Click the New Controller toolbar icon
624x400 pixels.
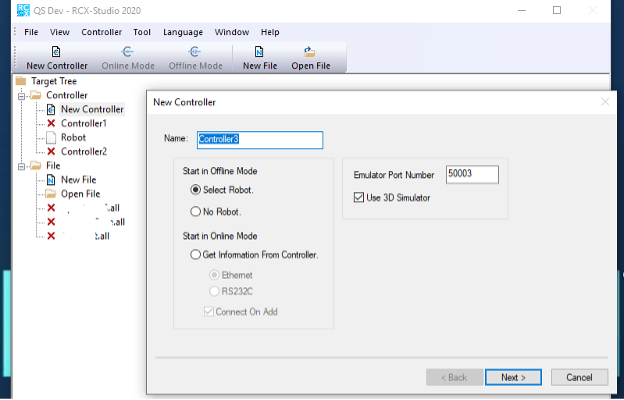tap(56, 52)
